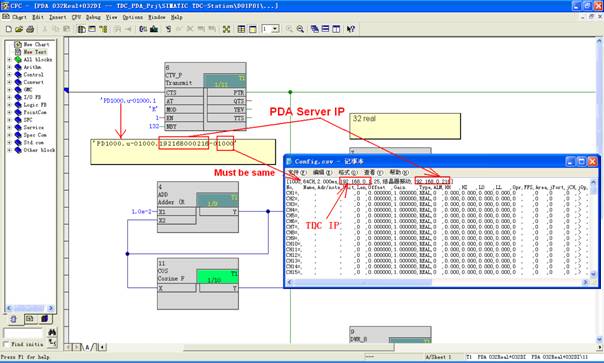
Task: Expand the I/O FB block family
Action: (9, 97)
